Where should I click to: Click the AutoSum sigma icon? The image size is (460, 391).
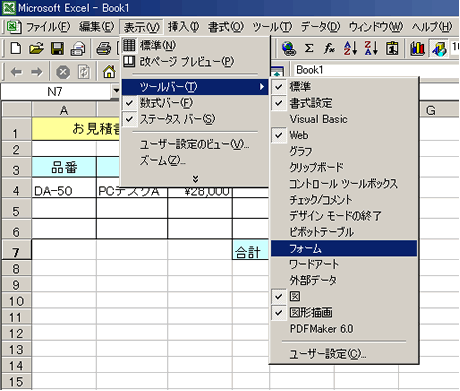point(309,49)
